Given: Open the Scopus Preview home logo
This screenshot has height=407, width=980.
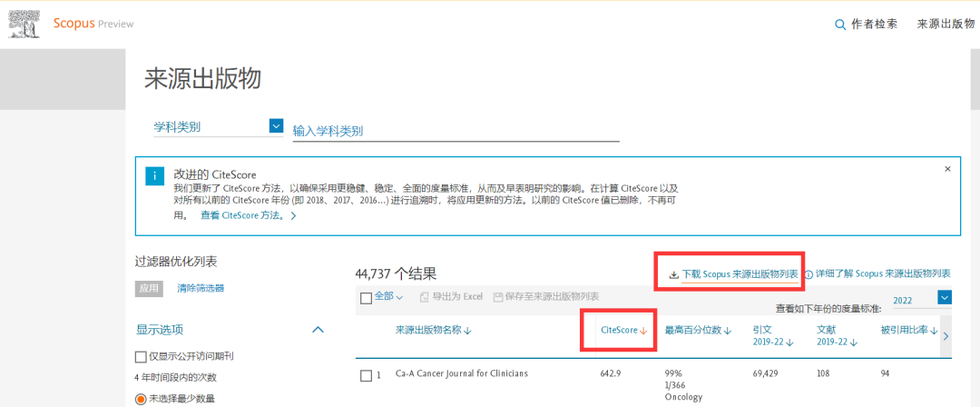Looking at the screenshot, I should click(x=93, y=24).
